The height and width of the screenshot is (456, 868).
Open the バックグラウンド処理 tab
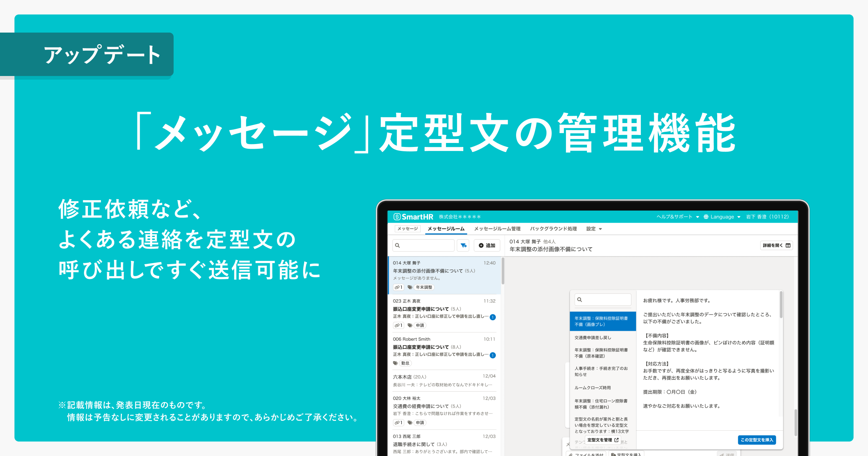click(x=553, y=229)
